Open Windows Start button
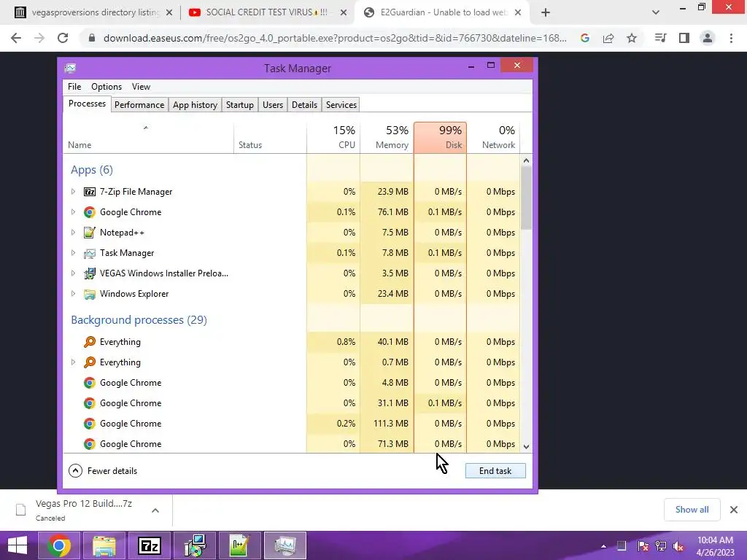747x560 pixels. tap(18, 545)
